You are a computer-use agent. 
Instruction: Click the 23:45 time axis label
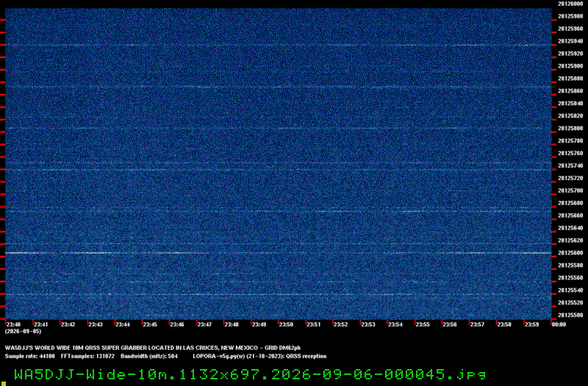[150, 324]
